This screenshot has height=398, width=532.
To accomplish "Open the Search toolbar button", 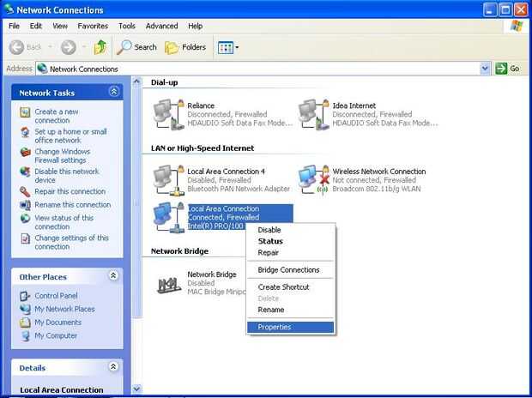I will (x=136, y=47).
